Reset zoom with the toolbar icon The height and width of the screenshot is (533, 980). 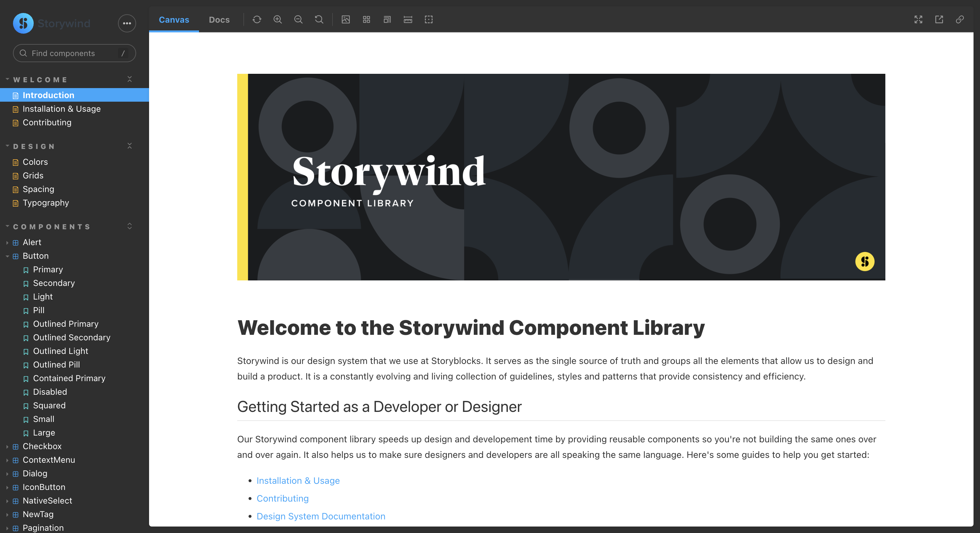(x=319, y=19)
